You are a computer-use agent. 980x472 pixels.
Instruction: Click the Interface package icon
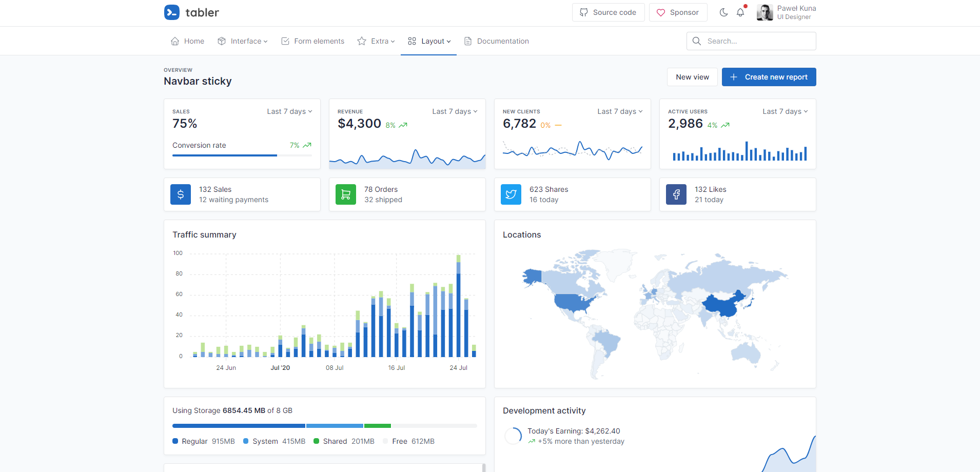[222, 41]
